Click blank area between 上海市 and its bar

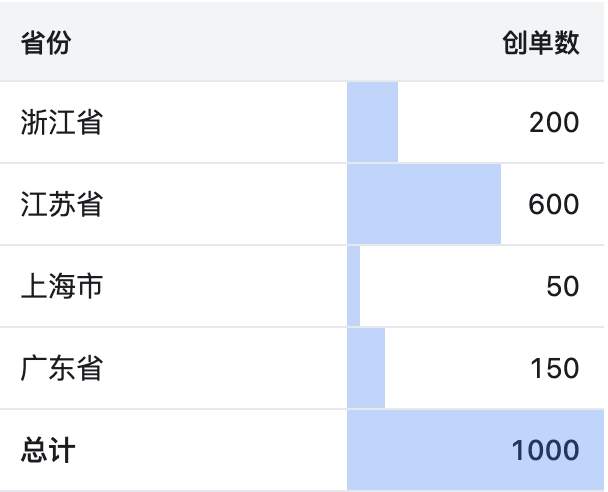point(225,286)
